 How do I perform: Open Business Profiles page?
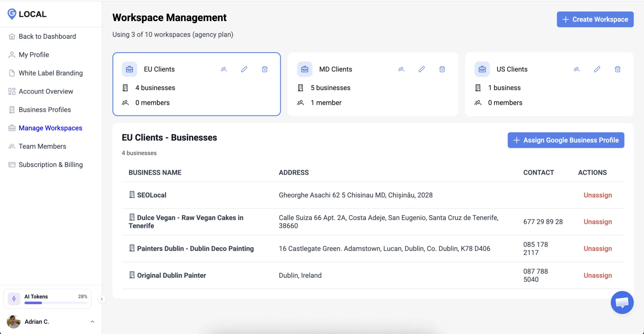pos(45,110)
